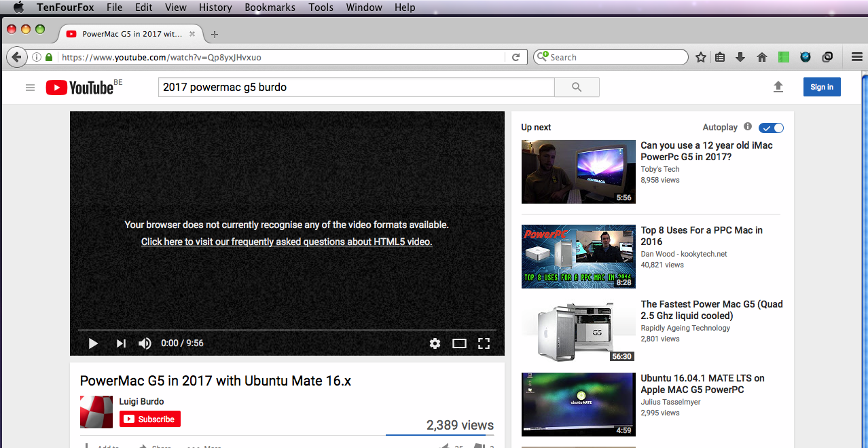Go back to the previous page
This screenshot has height=448, width=868.
(16, 58)
